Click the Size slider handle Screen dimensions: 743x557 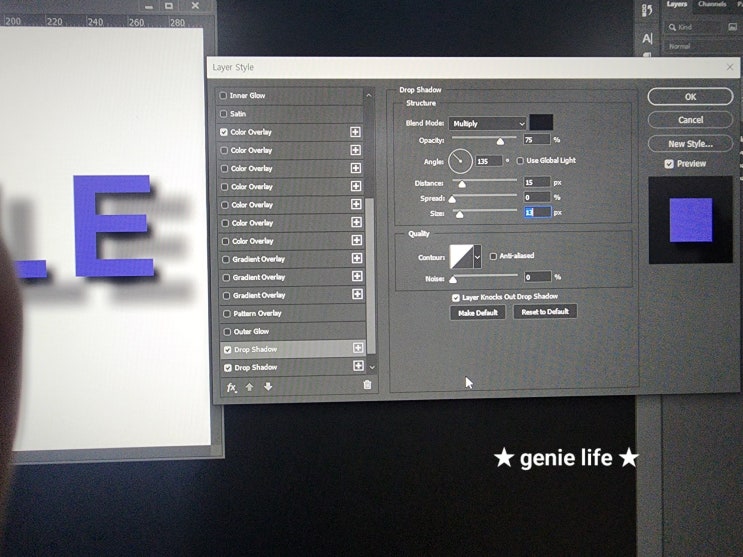(x=459, y=214)
